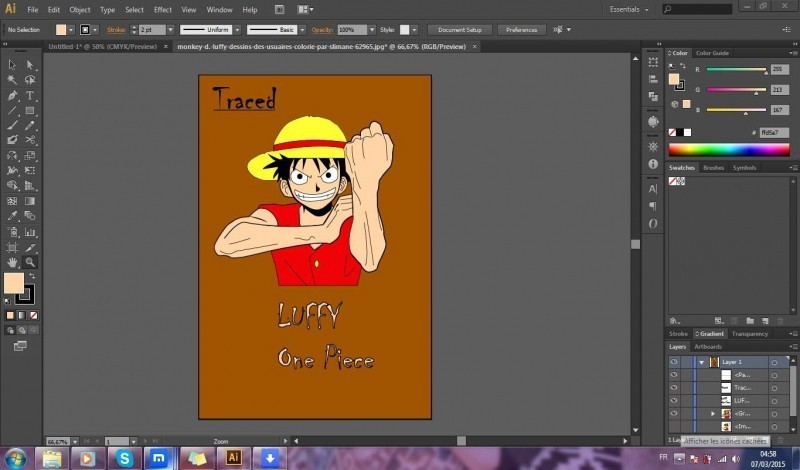Open the Paragraph panel icon in dock

coord(653,206)
